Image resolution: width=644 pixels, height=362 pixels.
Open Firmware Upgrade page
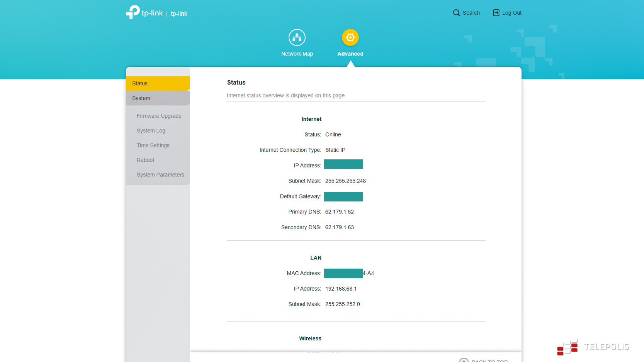click(159, 116)
